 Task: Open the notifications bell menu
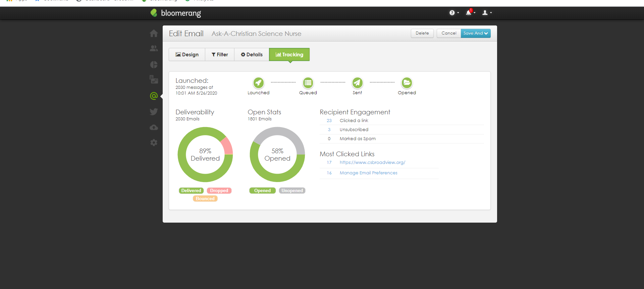(470, 12)
